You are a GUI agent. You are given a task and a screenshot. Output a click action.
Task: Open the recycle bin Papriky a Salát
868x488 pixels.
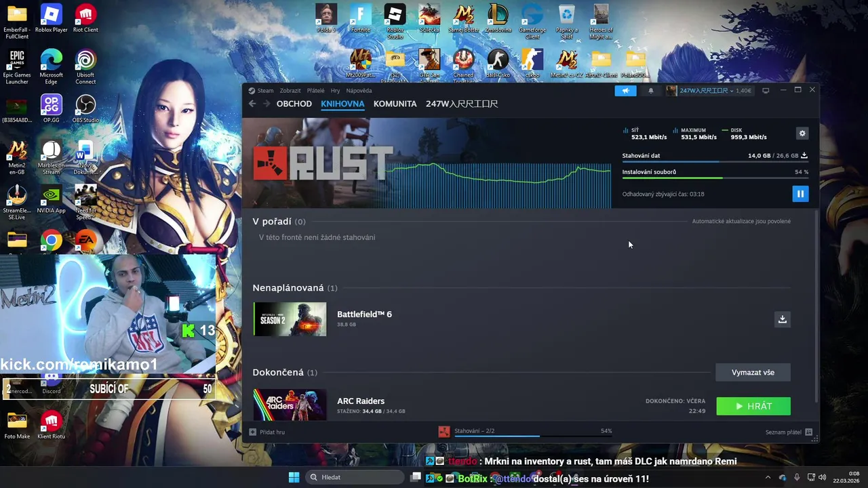click(566, 22)
